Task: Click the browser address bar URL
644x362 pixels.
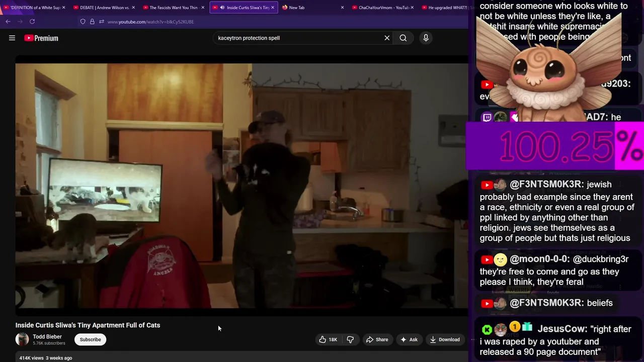Action: 150,22
